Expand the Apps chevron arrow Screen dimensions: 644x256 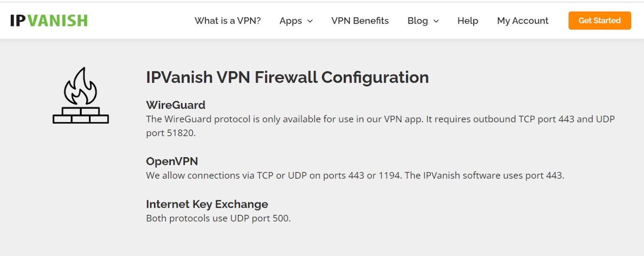pyautogui.click(x=310, y=21)
